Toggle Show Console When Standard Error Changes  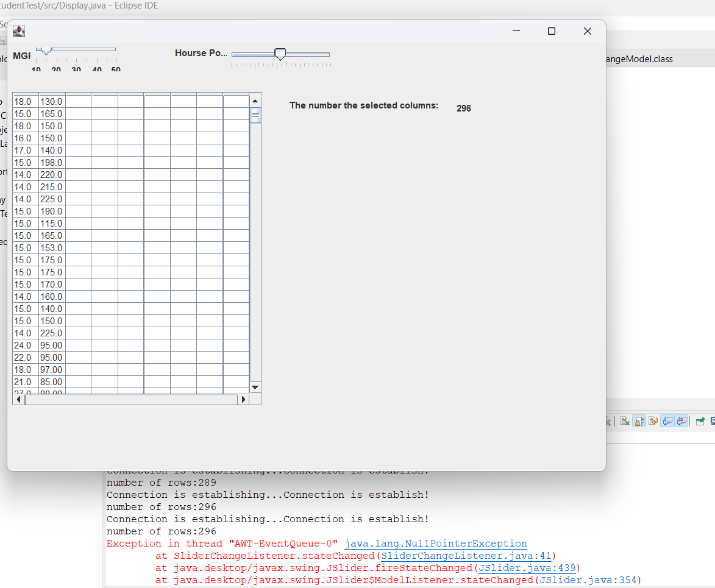(681, 420)
